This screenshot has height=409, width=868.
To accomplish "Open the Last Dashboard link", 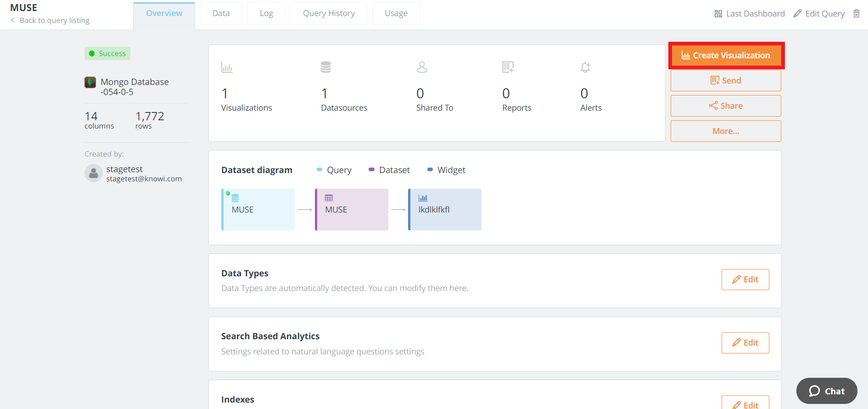I will pos(750,14).
